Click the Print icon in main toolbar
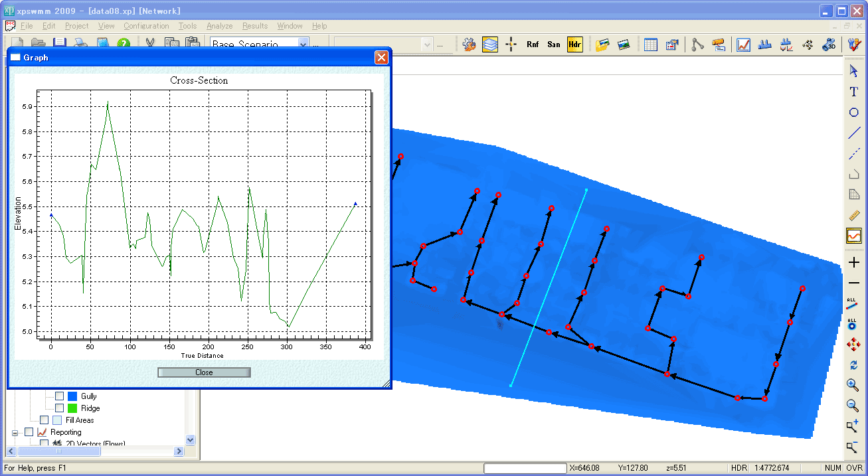Viewport: 868px width, 476px height. click(81, 44)
